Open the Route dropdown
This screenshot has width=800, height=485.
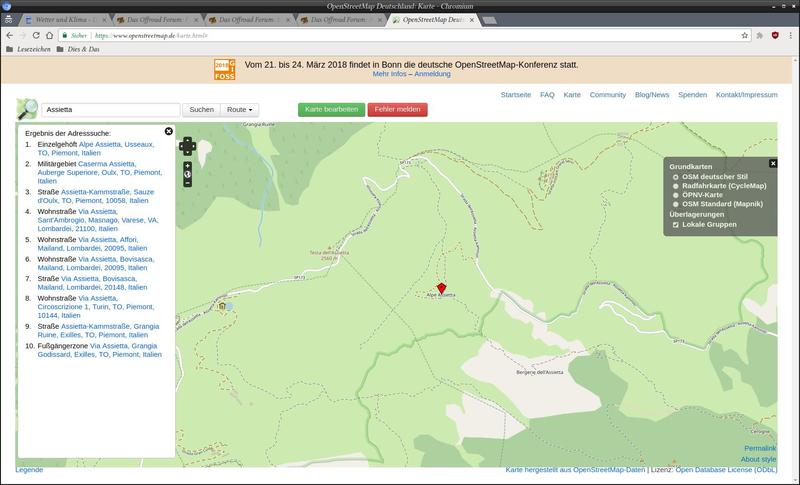(239, 110)
